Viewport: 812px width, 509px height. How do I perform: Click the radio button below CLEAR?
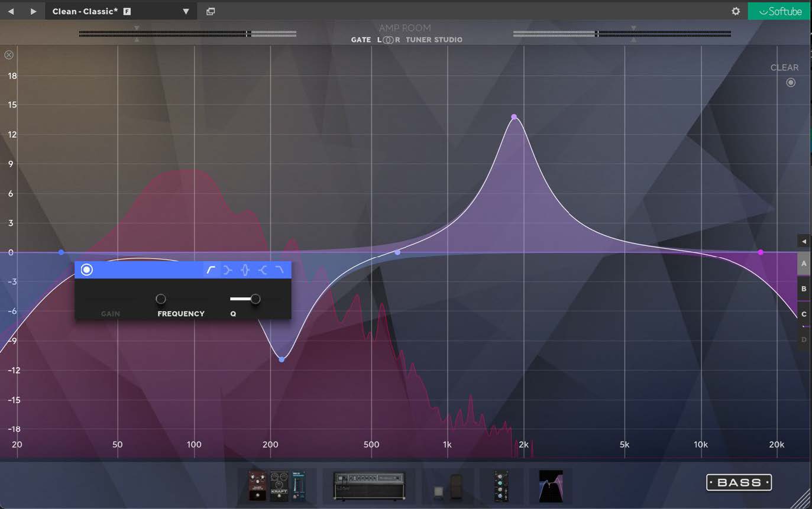tap(791, 82)
